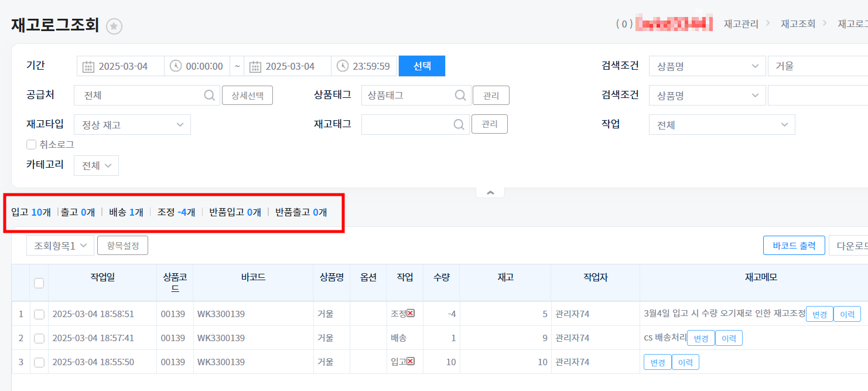Image resolution: width=868 pixels, height=391 pixels.
Task: Expand the 카테고리 전체 dropdown
Action: (97, 166)
